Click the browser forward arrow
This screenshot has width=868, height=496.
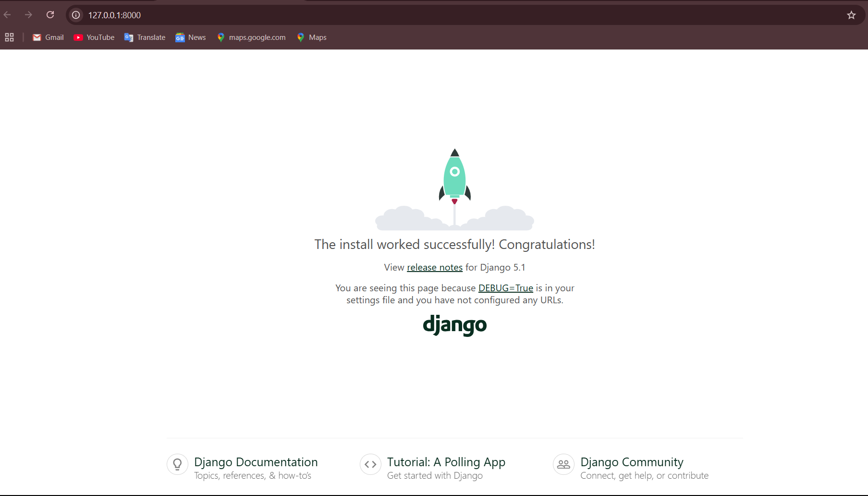tap(28, 15)
